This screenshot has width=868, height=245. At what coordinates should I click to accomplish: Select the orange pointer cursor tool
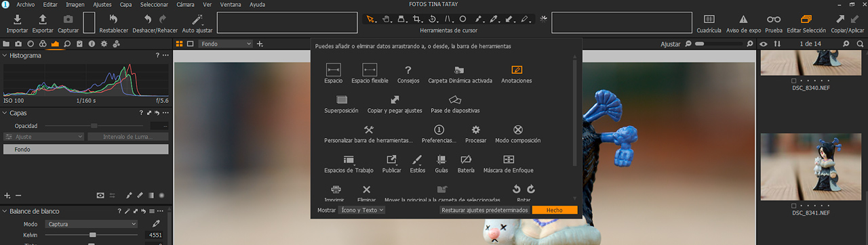[x=371, y=19]
